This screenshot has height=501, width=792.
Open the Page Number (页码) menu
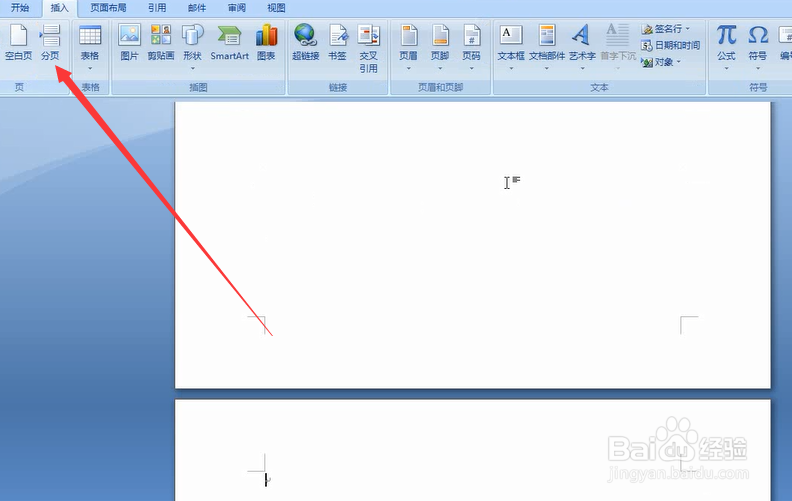point(471,47)
